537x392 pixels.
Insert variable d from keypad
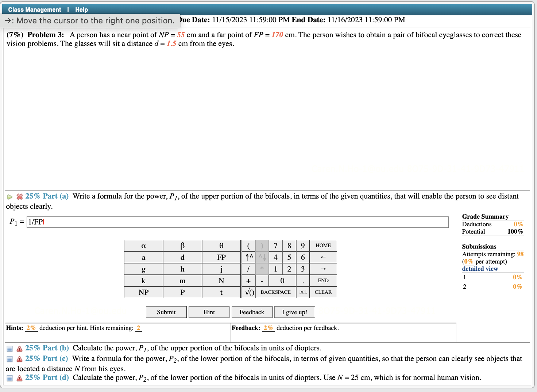tap(182, 257)
